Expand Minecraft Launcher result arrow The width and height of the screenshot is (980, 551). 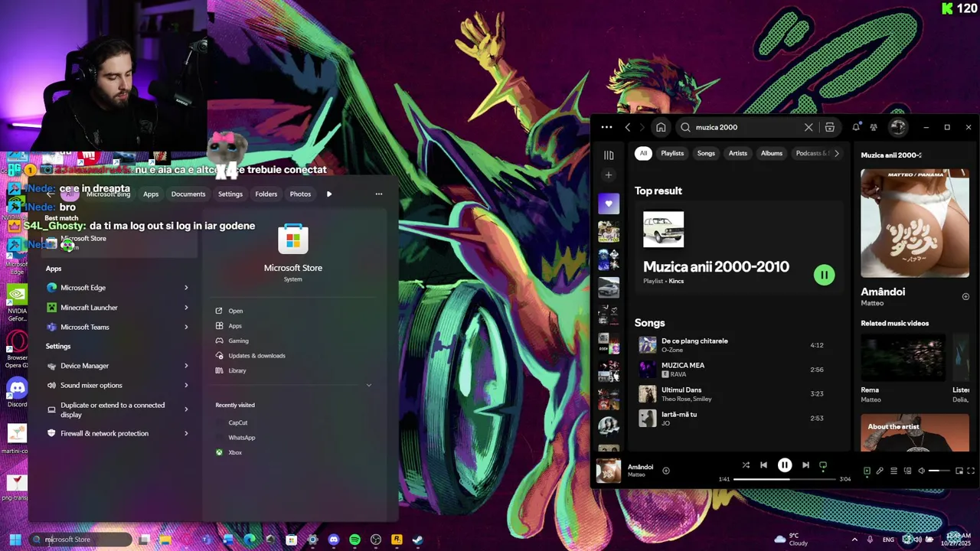186,308
